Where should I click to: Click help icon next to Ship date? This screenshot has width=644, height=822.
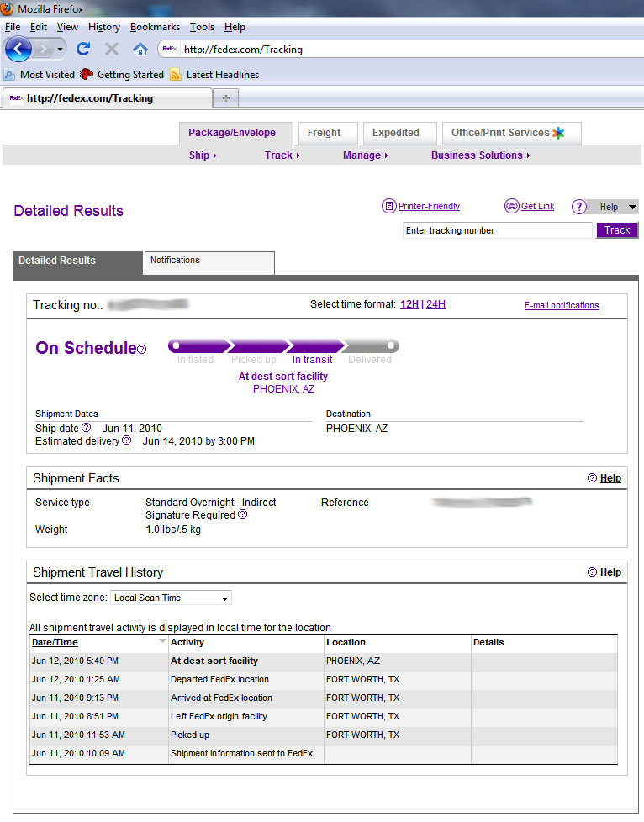pos(86,429)
